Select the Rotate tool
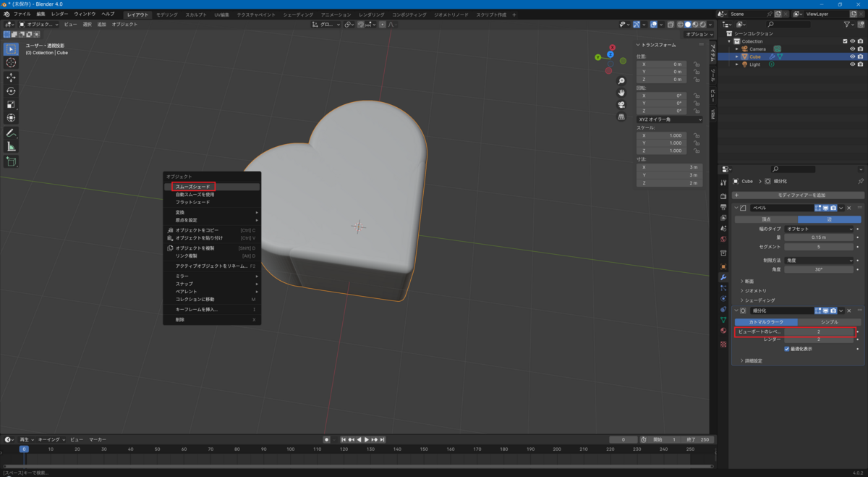This screenshot has width=868, height=477. pyautogui.click(x=11, y=90)
